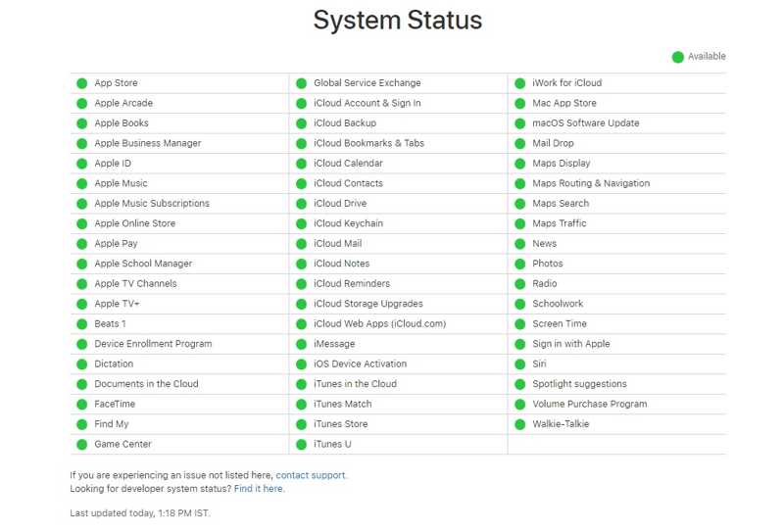Select the Apple Pay service row
Viewport: 784px width, 532px height.
click(x=116, y=244)
